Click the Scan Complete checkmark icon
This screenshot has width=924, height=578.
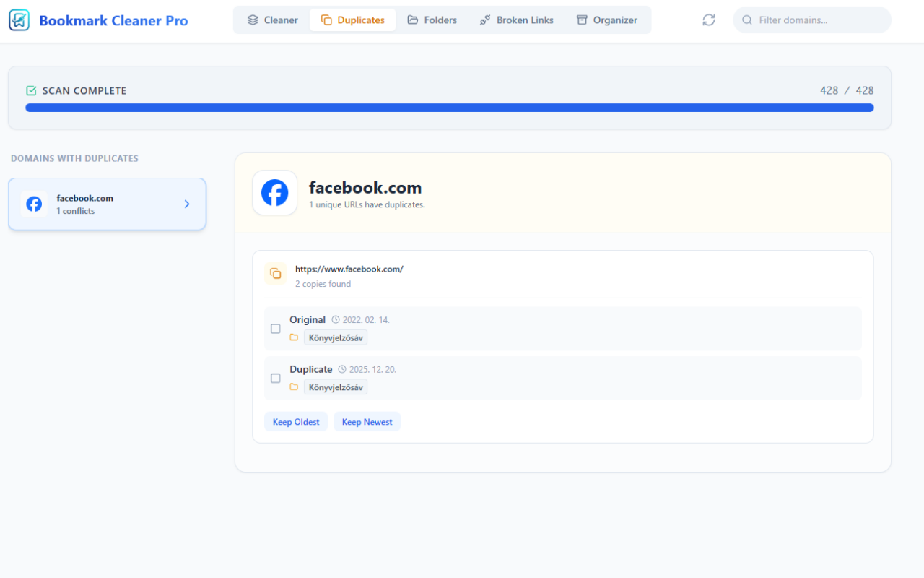tap(31, 90)
